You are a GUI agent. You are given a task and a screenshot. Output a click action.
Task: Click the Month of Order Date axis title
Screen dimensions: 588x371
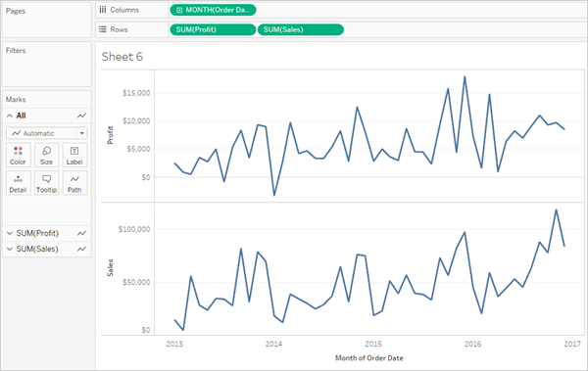(x=369, y=358)
